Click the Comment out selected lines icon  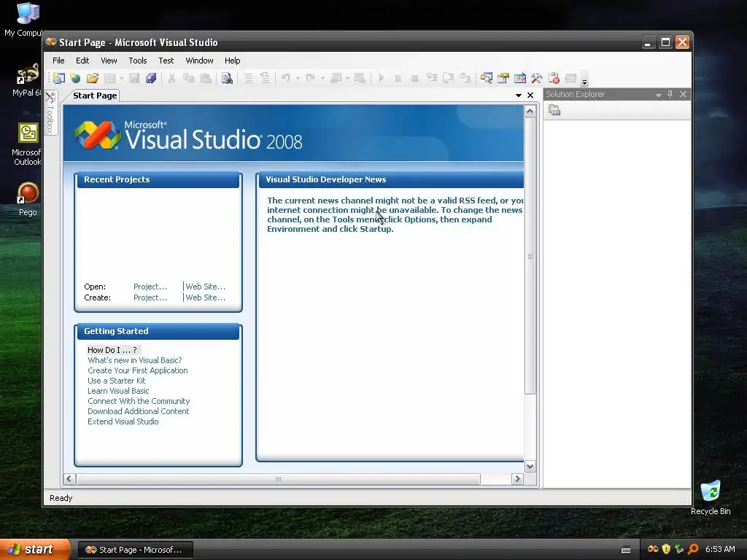[x=248, y=78]
